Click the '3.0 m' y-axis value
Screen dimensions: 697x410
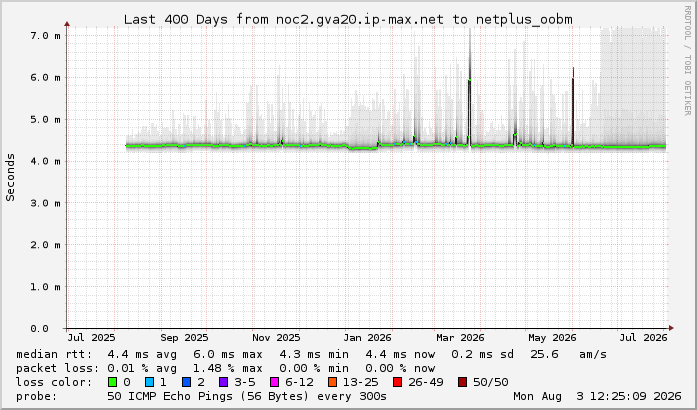[45, 203]
